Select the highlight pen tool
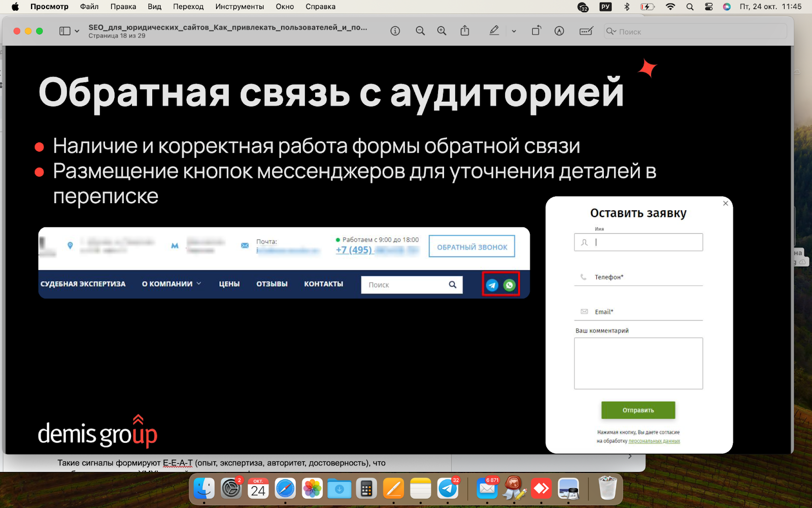 point(494,31)
